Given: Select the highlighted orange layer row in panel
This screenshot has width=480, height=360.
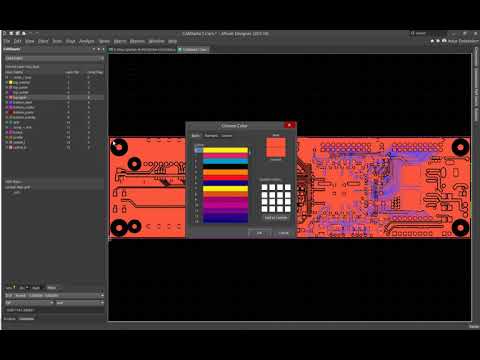Looking at the screenshot, I should pos(54,97).
